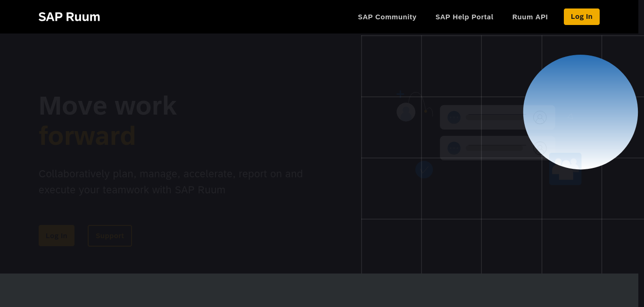
Task: Click the Log In button beside Support
Action: [57, 236]
